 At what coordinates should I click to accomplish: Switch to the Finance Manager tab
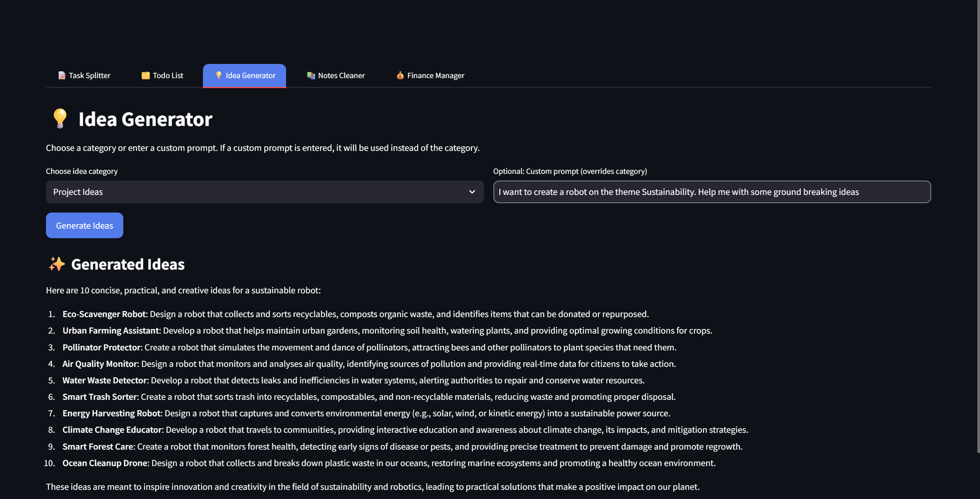(435, 75)
